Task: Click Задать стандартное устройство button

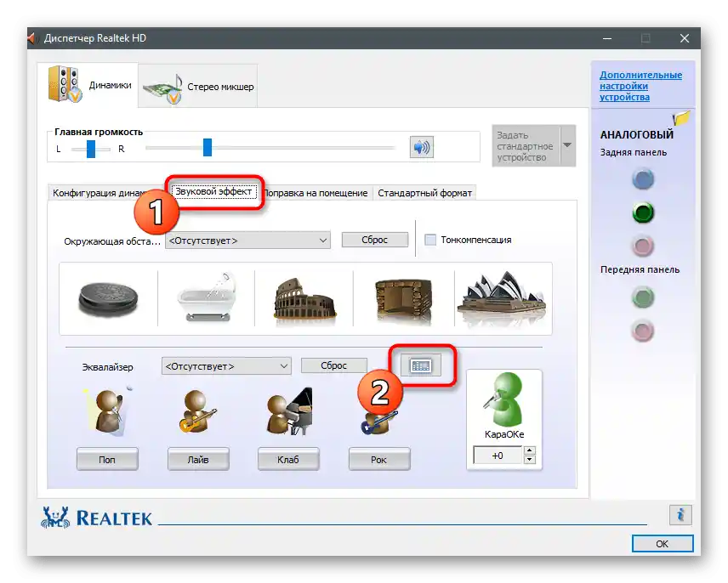Action: pos(526,145)
